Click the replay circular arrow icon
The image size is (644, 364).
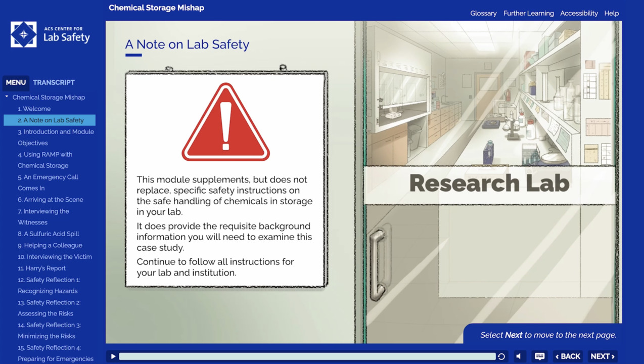point(501,356)
